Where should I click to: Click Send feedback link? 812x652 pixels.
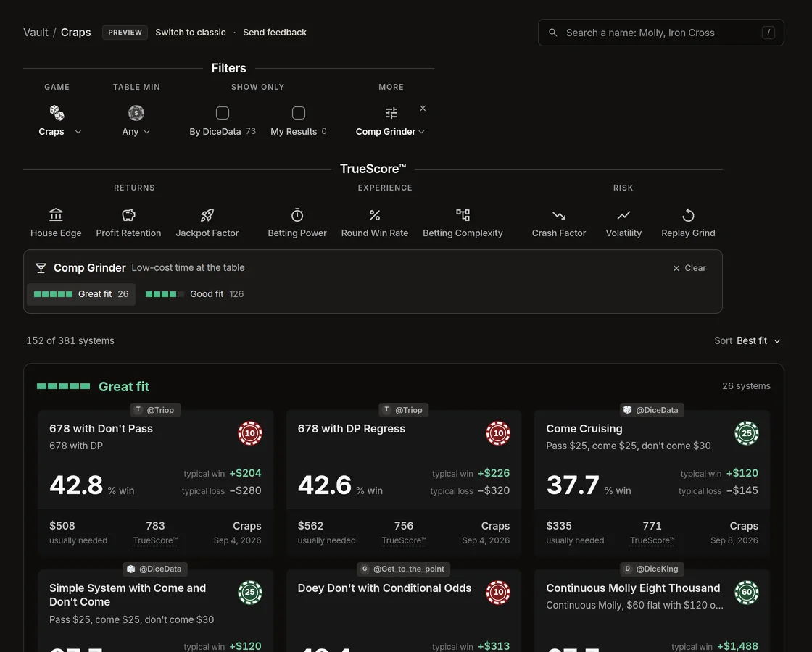click(275, 32)
